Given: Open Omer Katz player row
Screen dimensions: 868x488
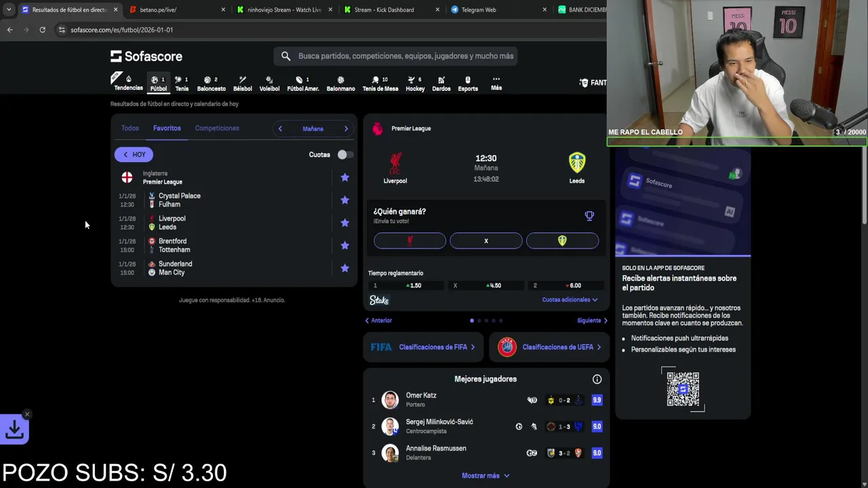Looking at the screenshot, I should pyautogui.click(x=486, y=400).
